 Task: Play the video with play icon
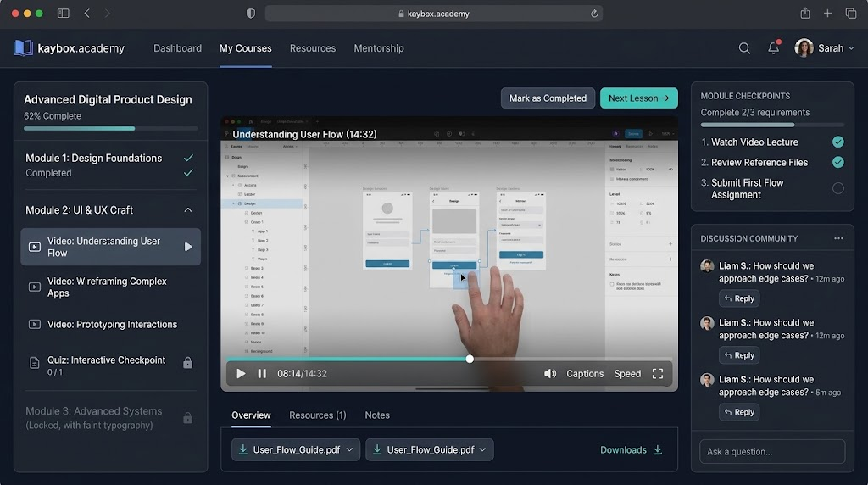(241, 374)
